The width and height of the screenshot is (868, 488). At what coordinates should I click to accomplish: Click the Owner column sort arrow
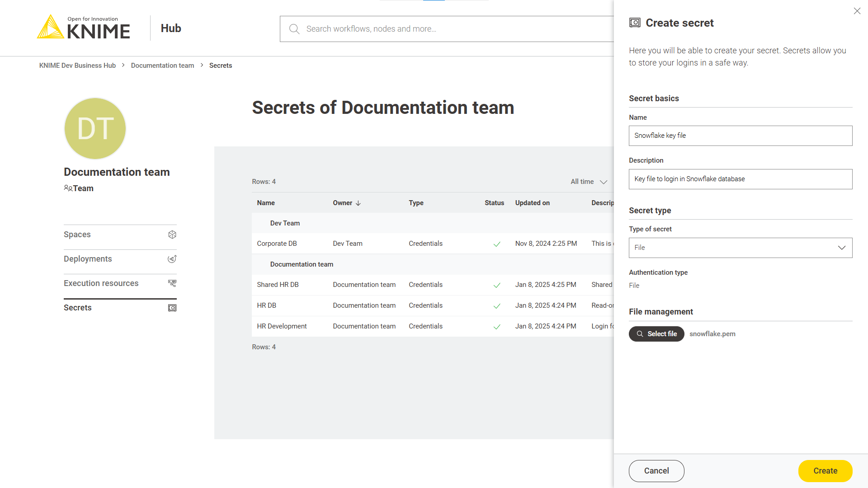359,203
